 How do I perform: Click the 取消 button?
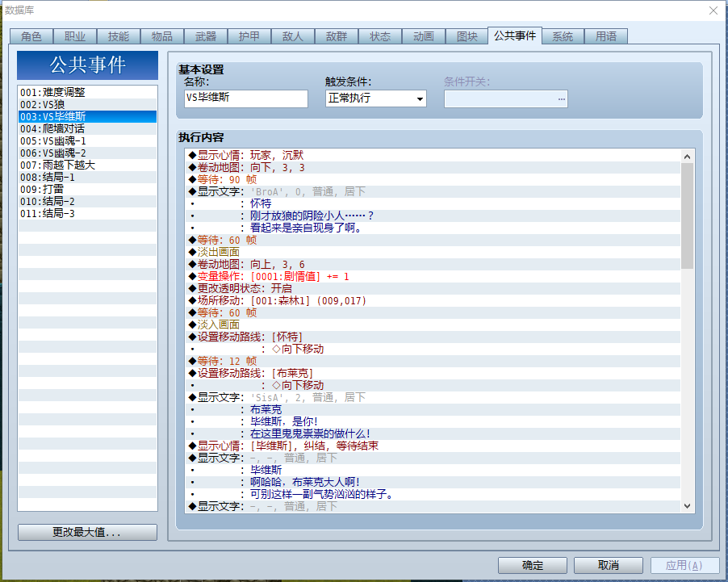(609, 565)
